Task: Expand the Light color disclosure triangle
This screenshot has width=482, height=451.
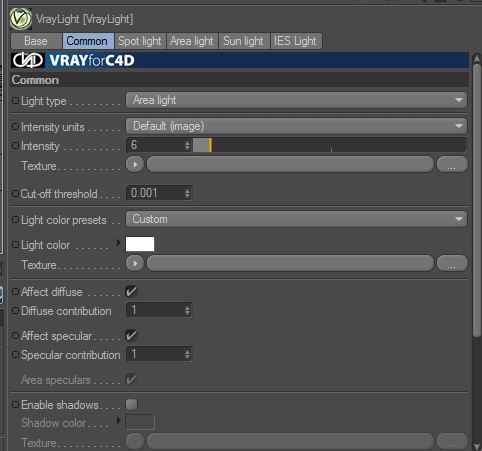Action: [118, 243]
